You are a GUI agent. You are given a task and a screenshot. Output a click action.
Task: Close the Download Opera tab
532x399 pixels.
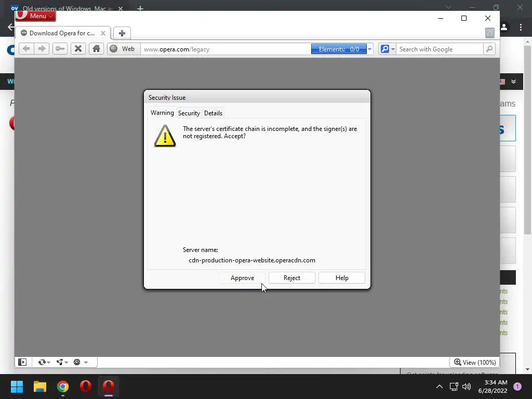pyautogui.click(x=103, y=33)
